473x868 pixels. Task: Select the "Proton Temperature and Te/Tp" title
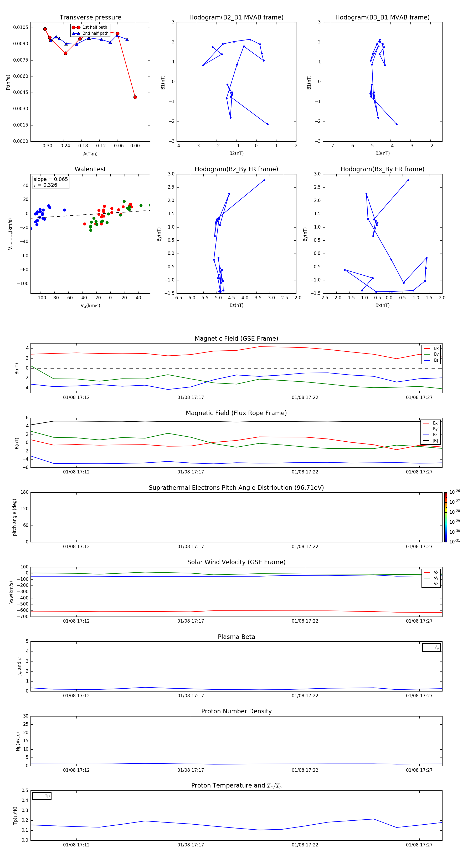pyautogui.click(x=236, y=786)
